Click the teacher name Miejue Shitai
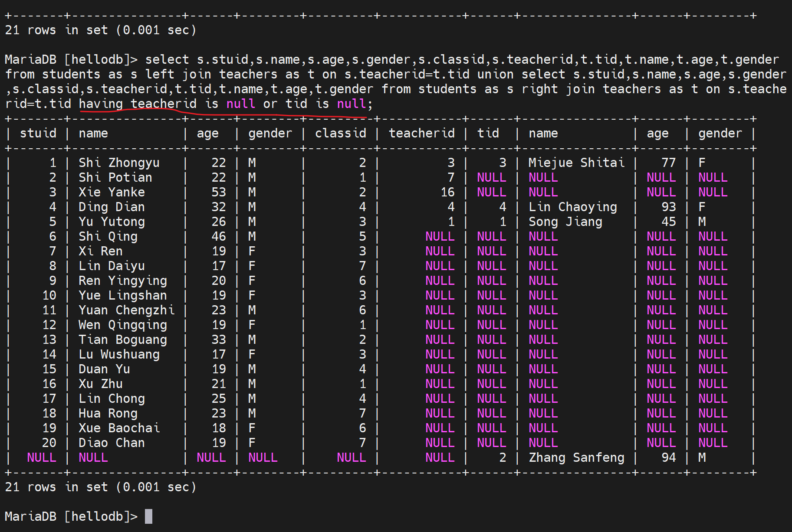This screenshot has height=532, width=792. tap(576, 163)
